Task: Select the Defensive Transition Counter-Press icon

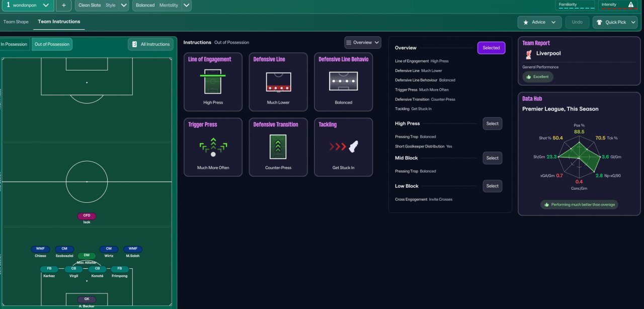Action: pos(278,147)
